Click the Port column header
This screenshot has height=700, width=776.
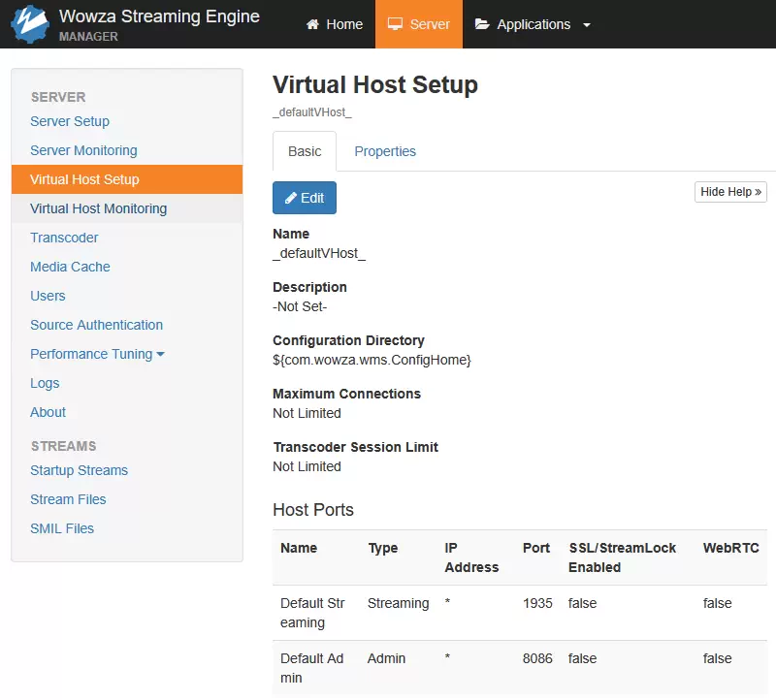pos(536,548)
